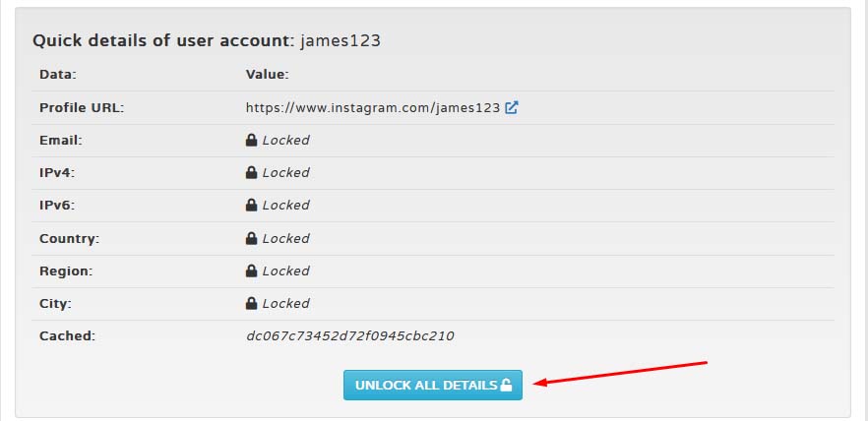Click the Locked text for City
Screen dimensions: 868x421
(285, 303)
